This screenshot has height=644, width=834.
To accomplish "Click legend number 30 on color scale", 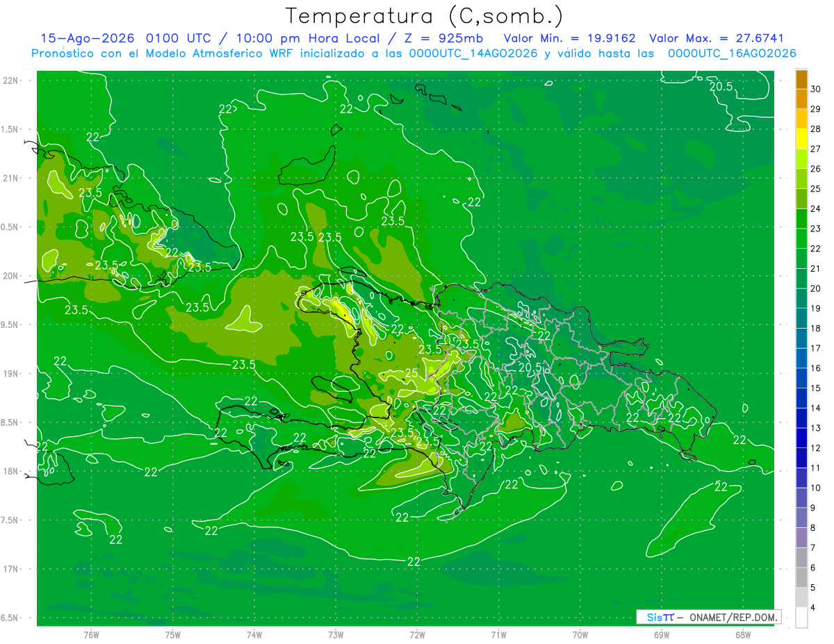I will click(815, 89).
